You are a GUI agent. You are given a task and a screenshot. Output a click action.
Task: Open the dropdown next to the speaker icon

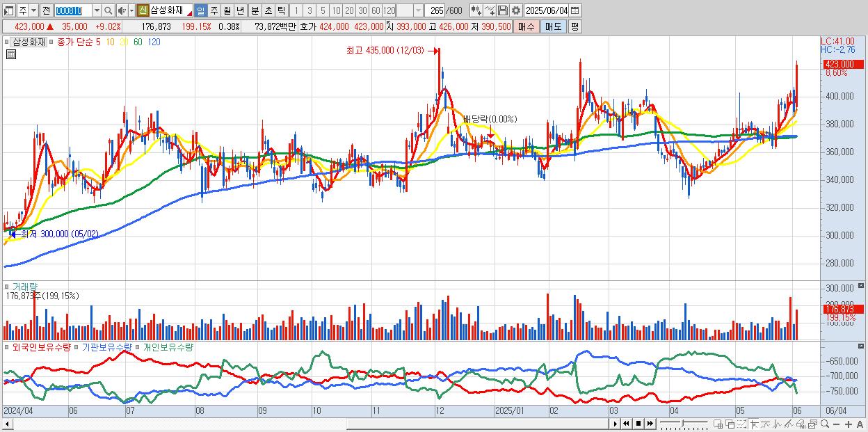click(x=131, y=11)
